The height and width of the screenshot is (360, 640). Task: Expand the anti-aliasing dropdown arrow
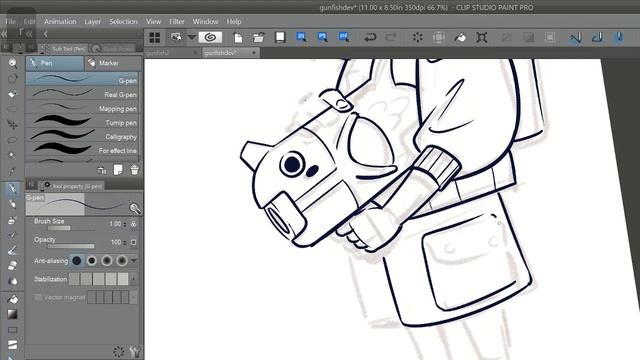(x=133, y=260)
